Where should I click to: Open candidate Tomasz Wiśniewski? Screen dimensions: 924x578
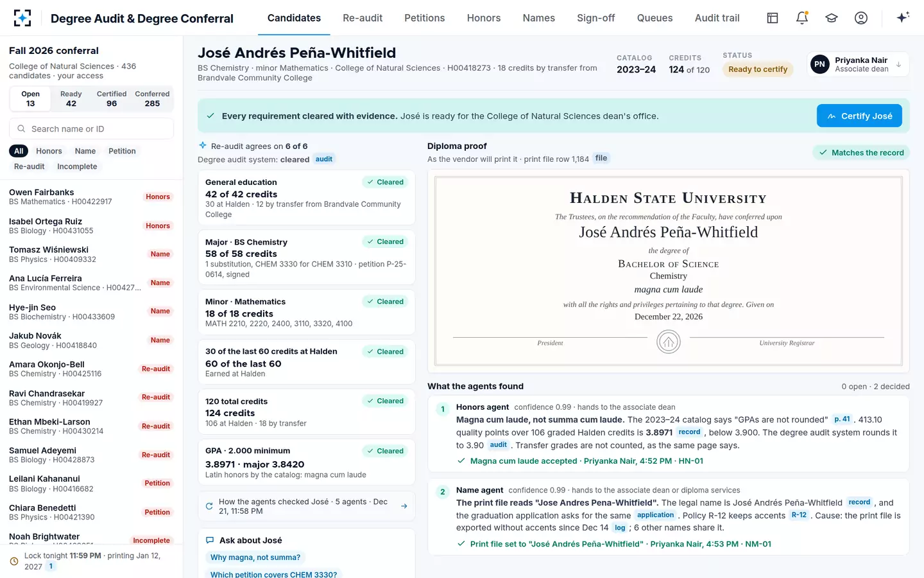(x=91, y=254)
